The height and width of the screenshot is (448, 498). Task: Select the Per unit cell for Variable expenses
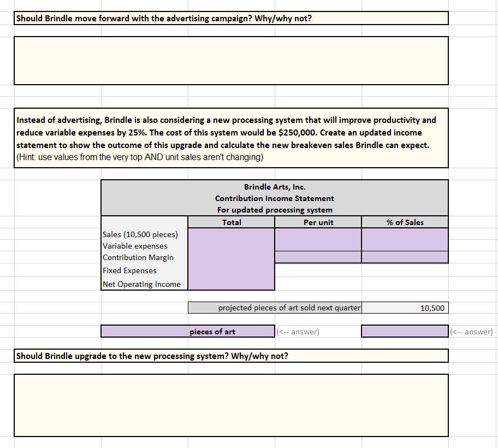pos(318,246)
